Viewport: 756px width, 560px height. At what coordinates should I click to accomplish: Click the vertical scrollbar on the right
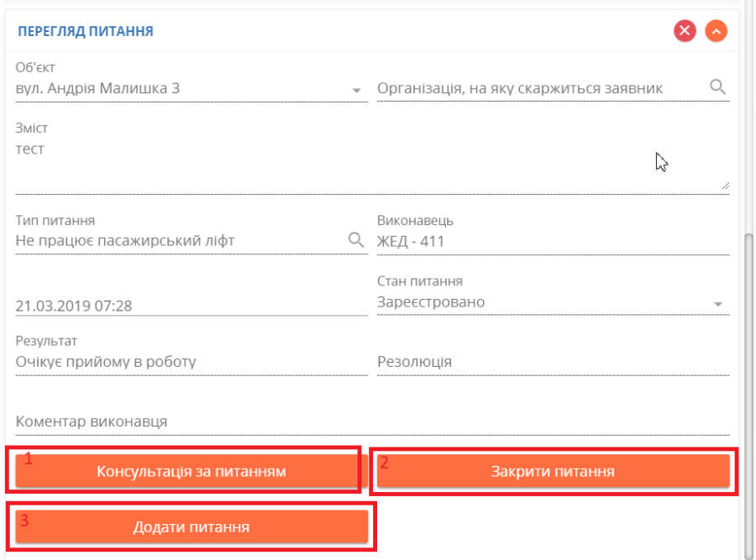pyautogui.click(x=748, y=395)
